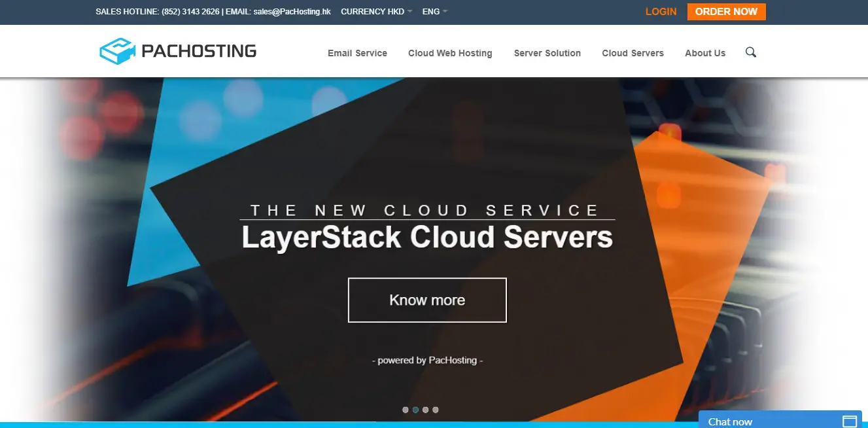The height and width of the screenshot is (428, 868).
Task: Open the Cloud Servers menu
Action: (x=633, y=53)
